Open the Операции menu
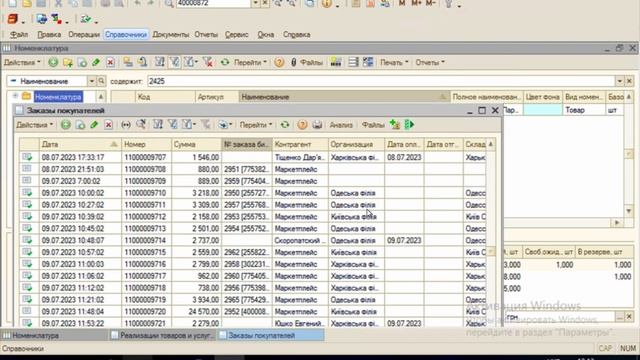This screenshot has height=360, width=640. click(x=84, y=35)
